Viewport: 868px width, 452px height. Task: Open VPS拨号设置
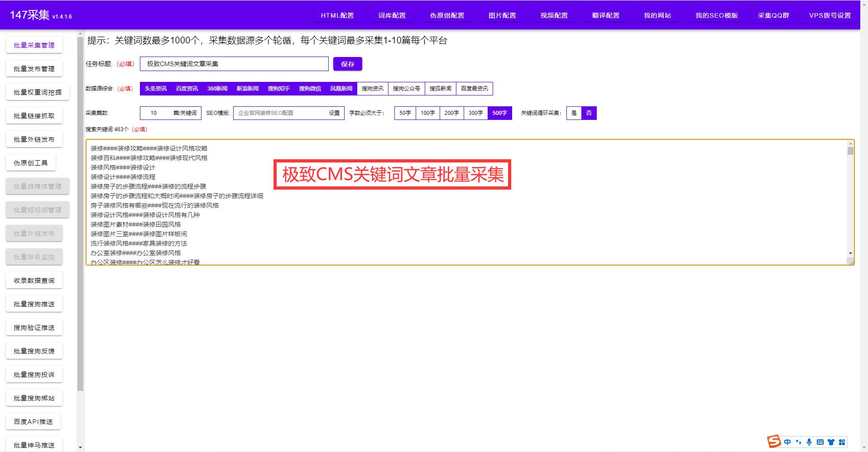tap(830, 15)
